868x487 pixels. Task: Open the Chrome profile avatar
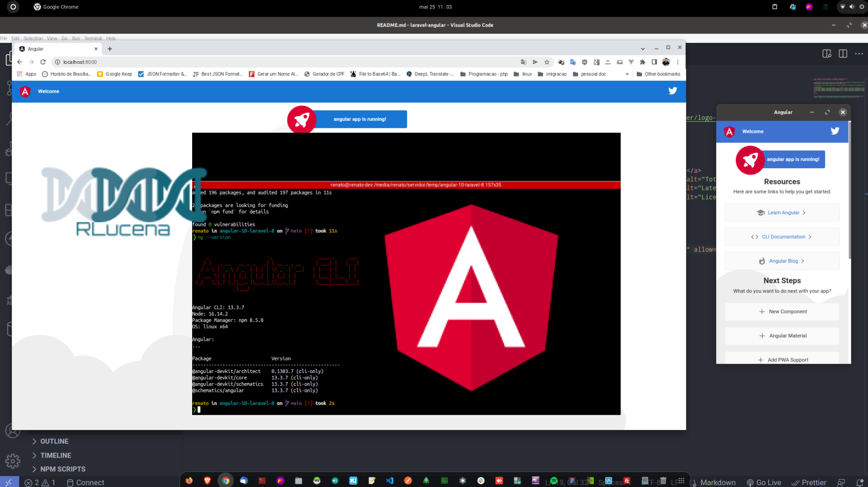(x=666, y=62)
